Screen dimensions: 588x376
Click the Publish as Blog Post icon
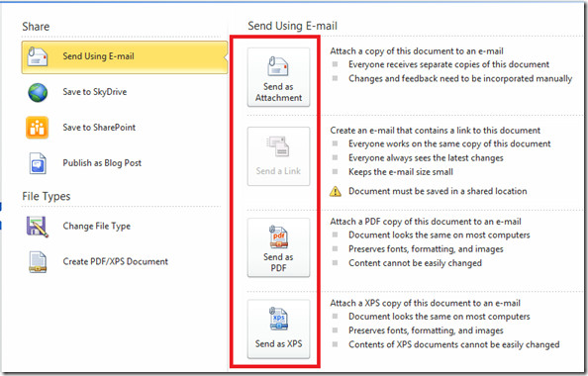pos(38,163)
